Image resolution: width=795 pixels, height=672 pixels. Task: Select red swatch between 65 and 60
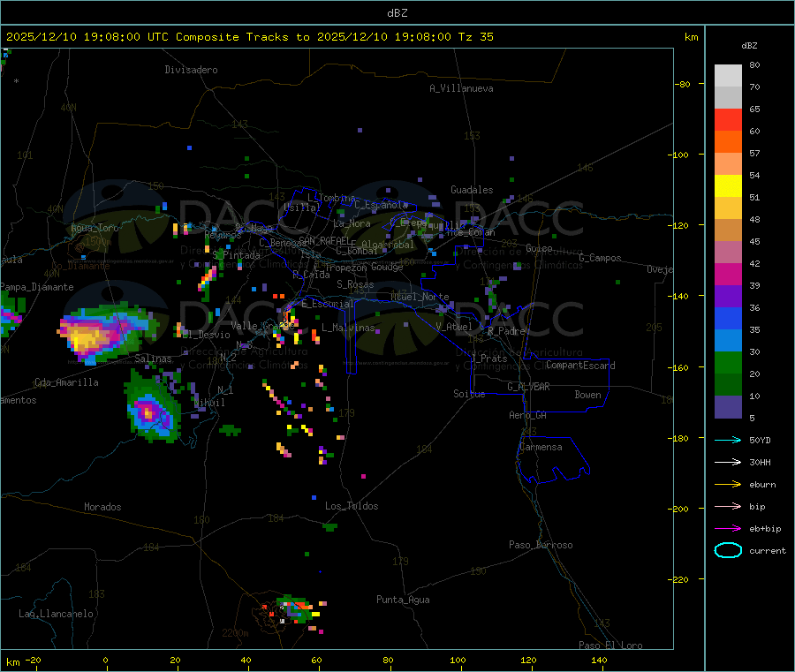tap(728, 119)
